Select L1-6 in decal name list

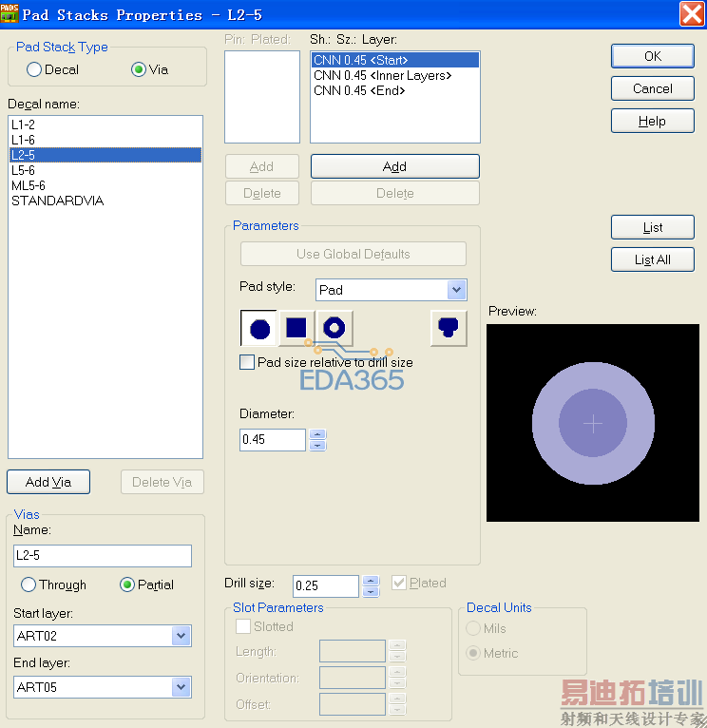105,140
